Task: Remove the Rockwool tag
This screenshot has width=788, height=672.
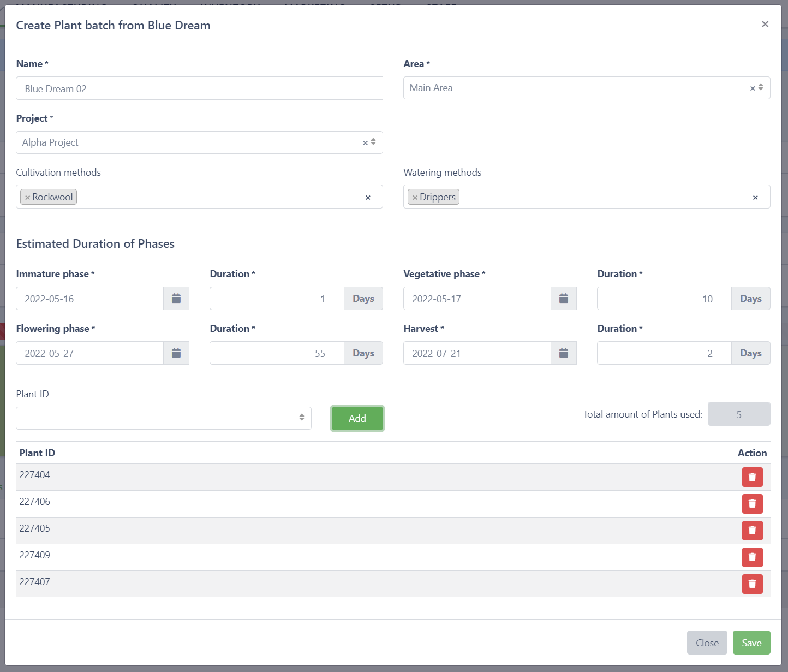Action: click(x=27, y=198)
